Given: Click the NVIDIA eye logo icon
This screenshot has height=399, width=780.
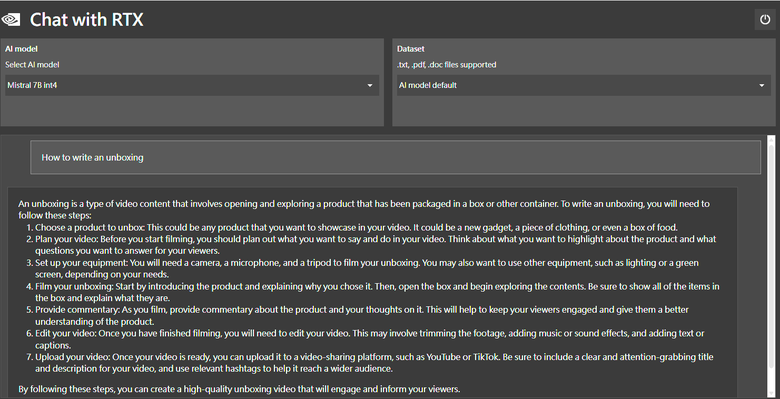Looking at the screenshot, I should [11, 19].
